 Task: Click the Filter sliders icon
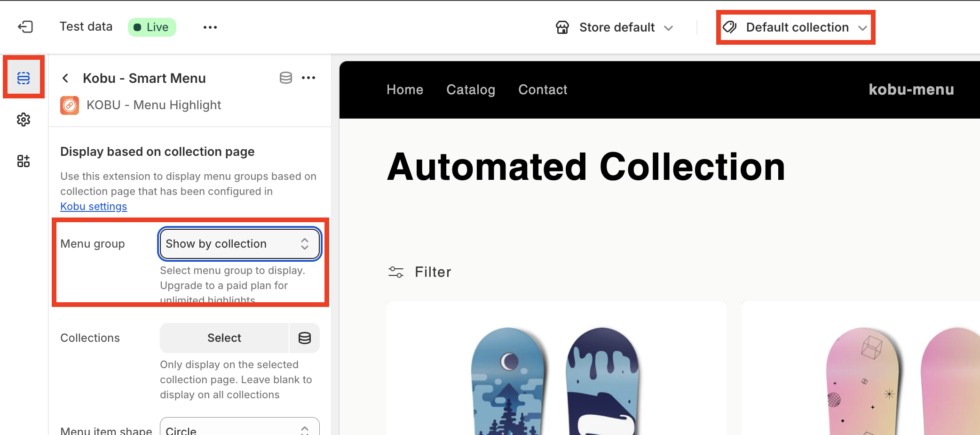pyautogui.click(x=395, y=272)
